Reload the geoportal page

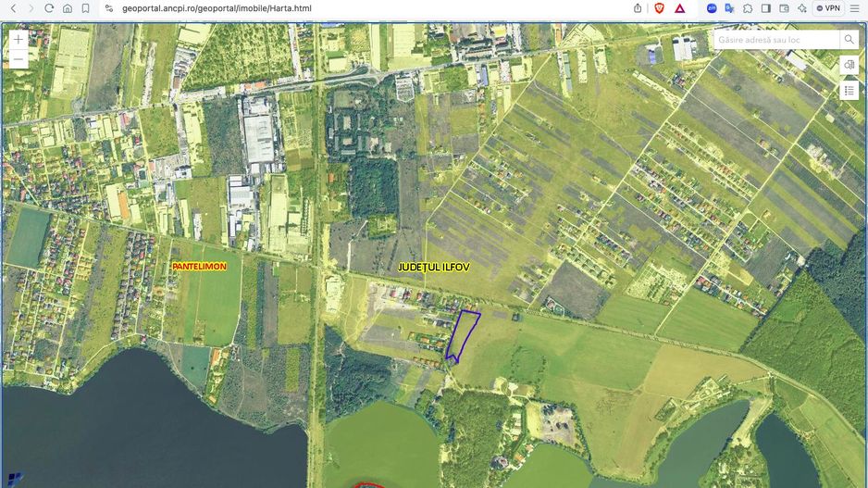click(49, 8)
